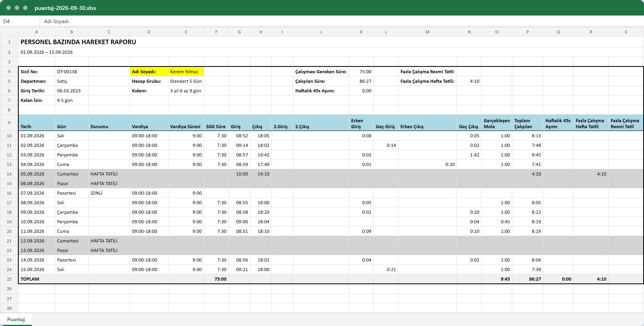Select the 4:10 weekend overtime cell in row 14
The image size is (644, 326).
click(591, 174)
